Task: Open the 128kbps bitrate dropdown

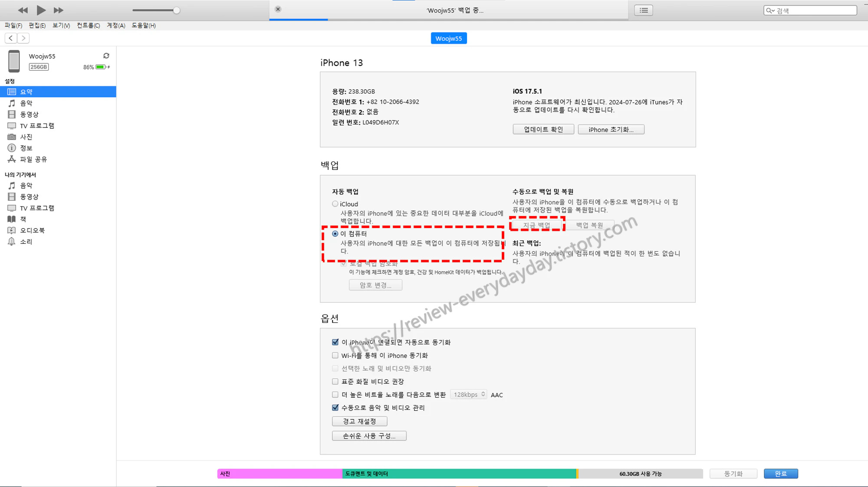Action: pos(469,394)
